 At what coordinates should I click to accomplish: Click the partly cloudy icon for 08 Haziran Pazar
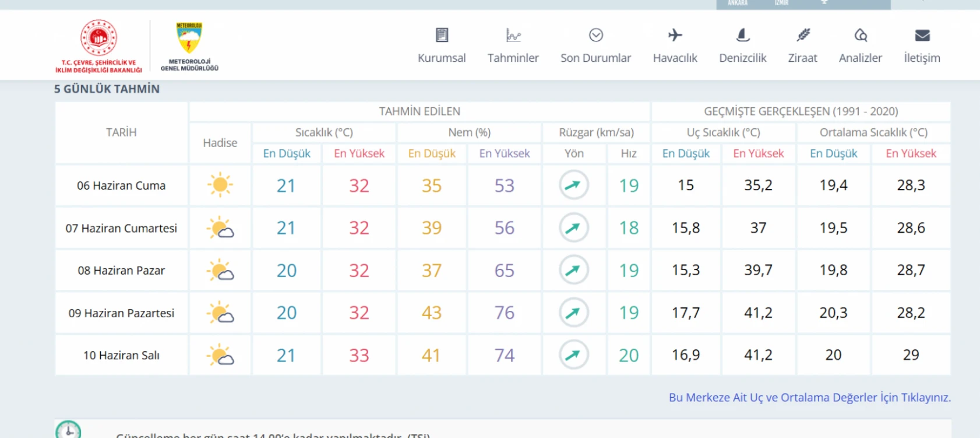[220, 271]
